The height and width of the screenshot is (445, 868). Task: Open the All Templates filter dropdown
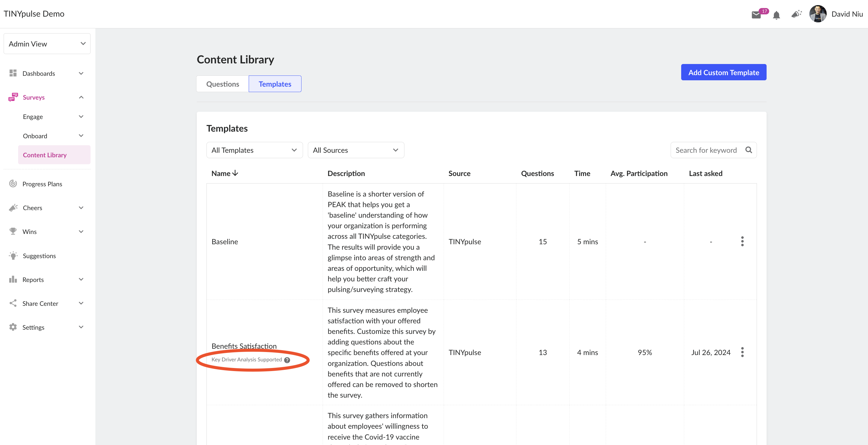(x=255, y=150)
